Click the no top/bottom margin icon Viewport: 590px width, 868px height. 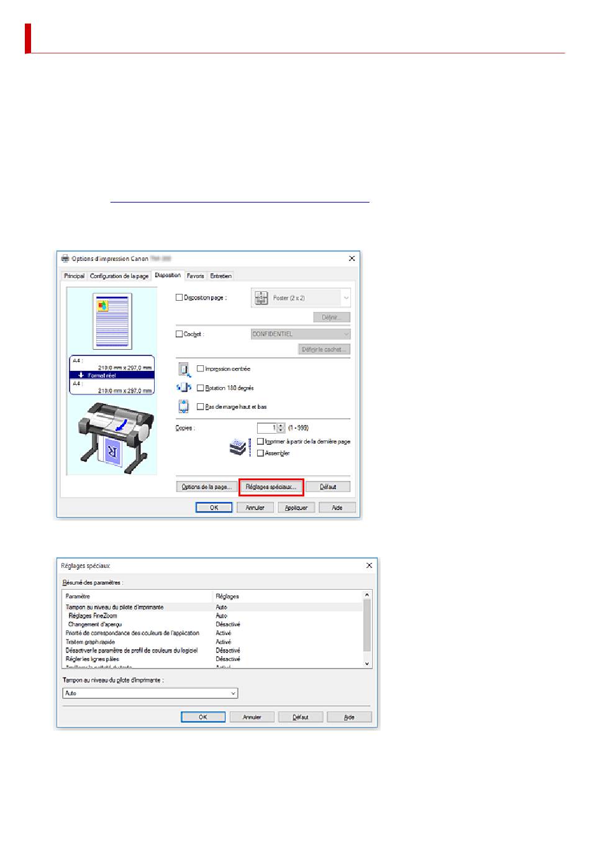tap(184, 407)
